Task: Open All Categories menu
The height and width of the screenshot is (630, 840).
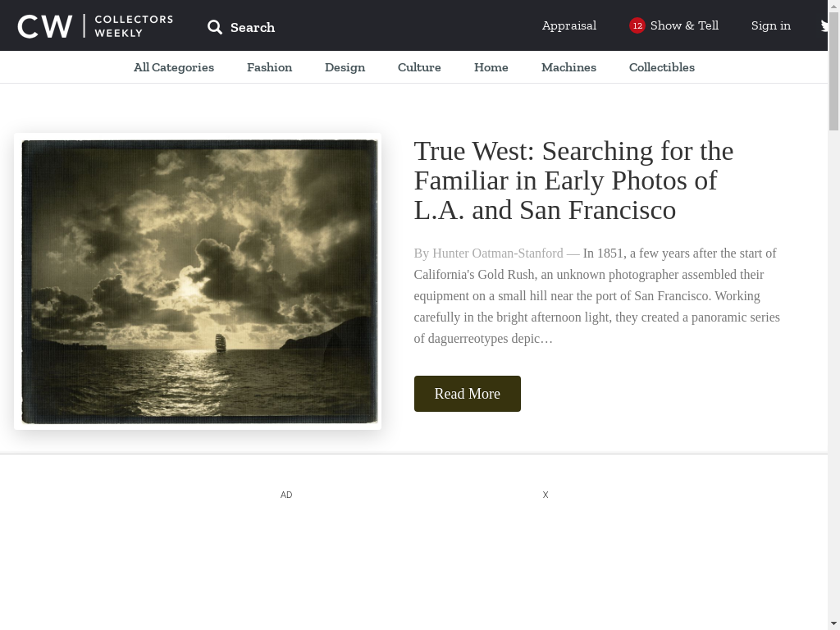Action: click(x=174, y=67)
